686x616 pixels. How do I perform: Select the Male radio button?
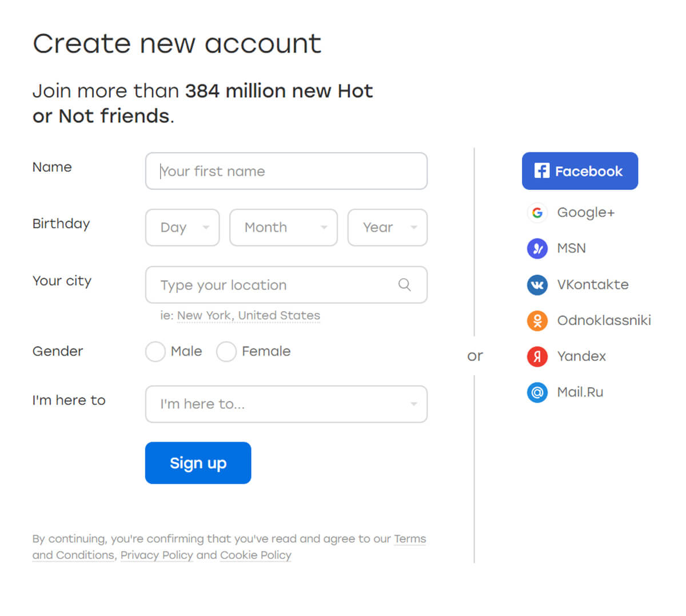point(155,352)
